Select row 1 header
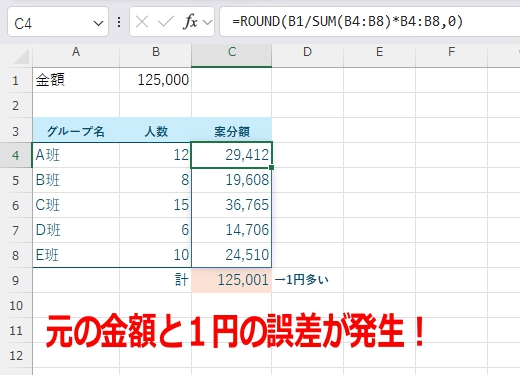This screenshot has height=375, width=520. click(x=16, y=80)
